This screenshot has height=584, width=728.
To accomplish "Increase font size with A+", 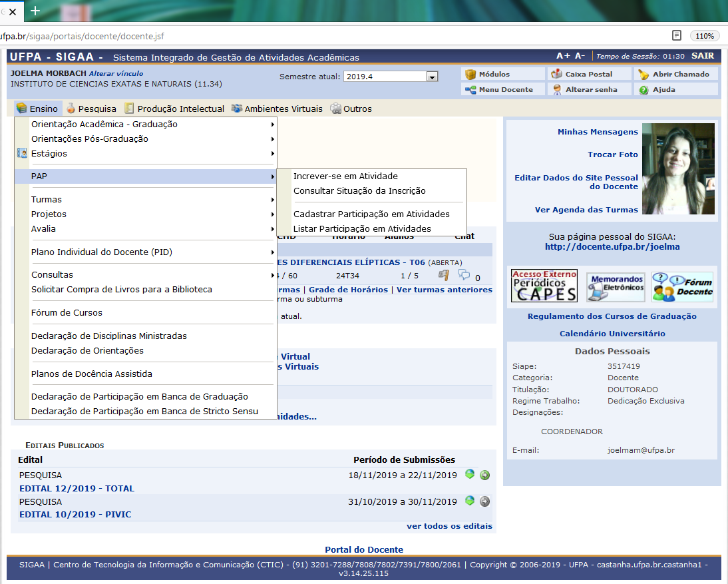I will [563, 56].
